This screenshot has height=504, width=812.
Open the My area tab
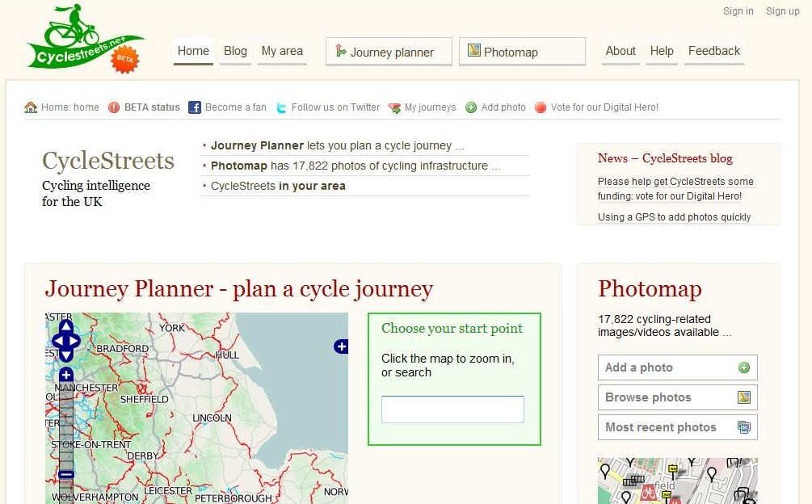(x=282, y=51)
